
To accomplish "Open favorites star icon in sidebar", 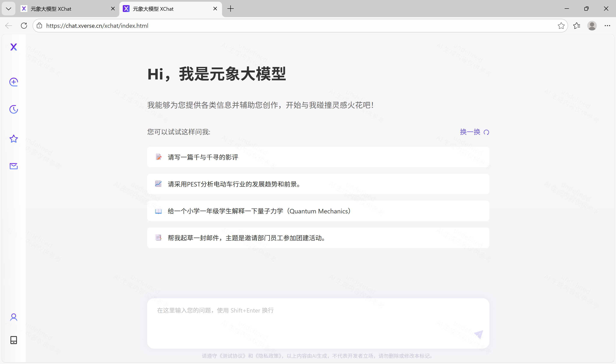I will (x=14, y=139).
